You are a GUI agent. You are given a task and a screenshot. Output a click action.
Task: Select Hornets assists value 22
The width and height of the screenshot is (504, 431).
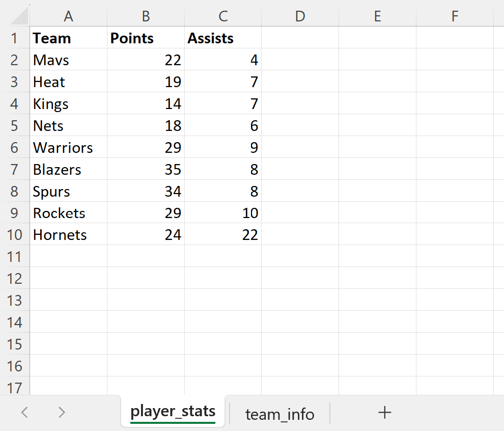tap(223, 234)
